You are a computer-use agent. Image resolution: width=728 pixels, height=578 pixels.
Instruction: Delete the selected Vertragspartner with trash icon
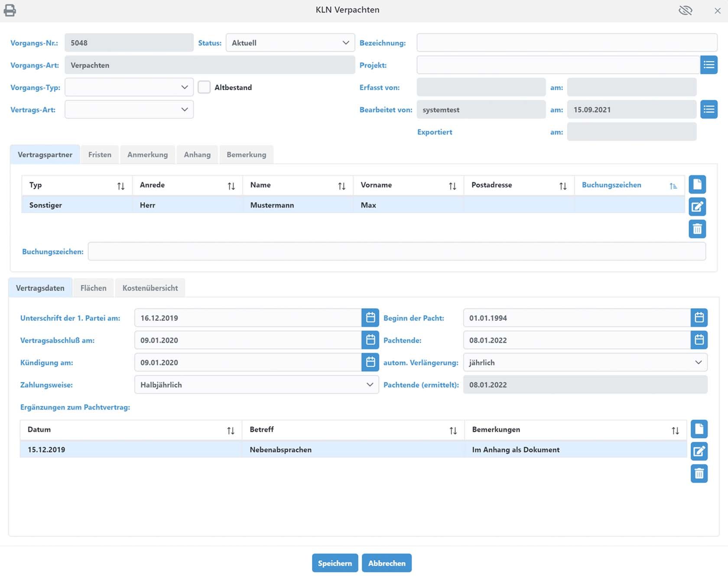[x=697, y=229]
